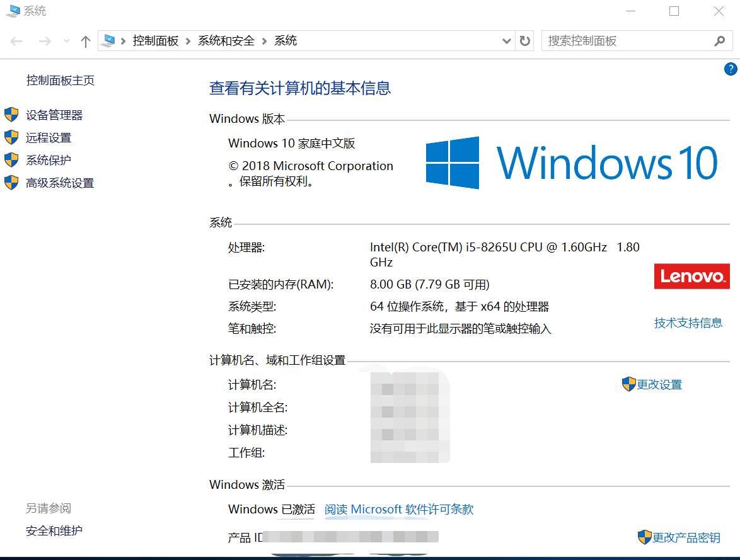
Task: Select 系统和安全 in the breadcrumb
Action: (x=226, y=41)
